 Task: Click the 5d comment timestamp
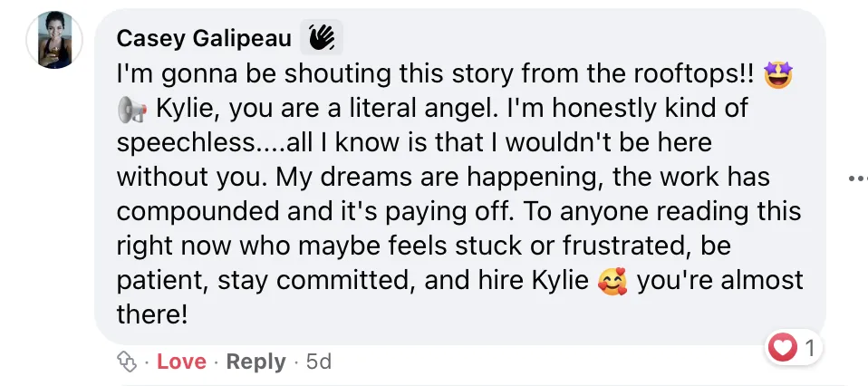[318, 362]
